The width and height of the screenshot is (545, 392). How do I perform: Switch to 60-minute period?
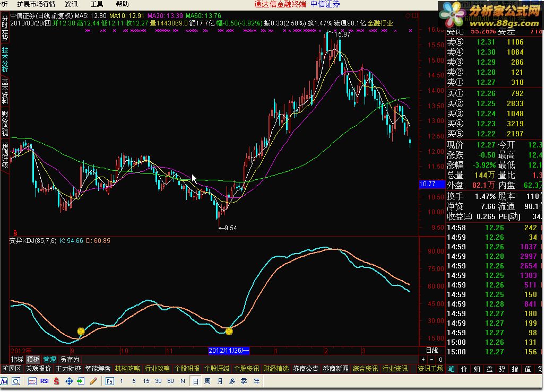point(170,381)
